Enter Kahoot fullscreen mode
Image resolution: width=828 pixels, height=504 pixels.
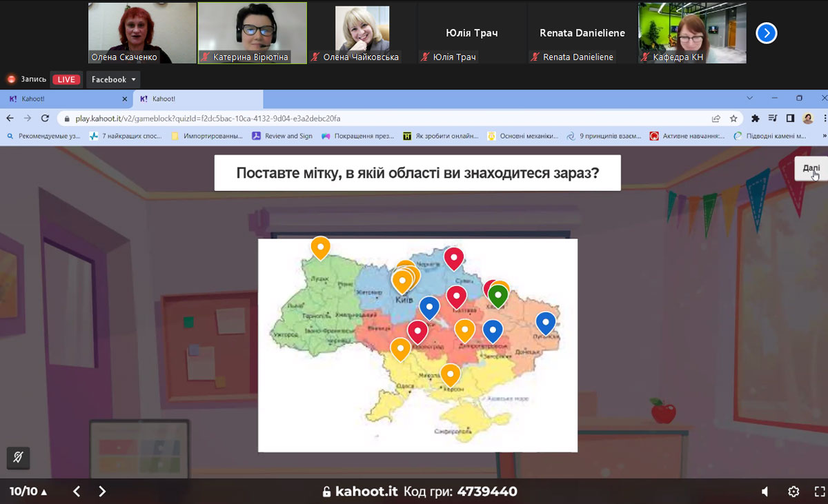820,492
